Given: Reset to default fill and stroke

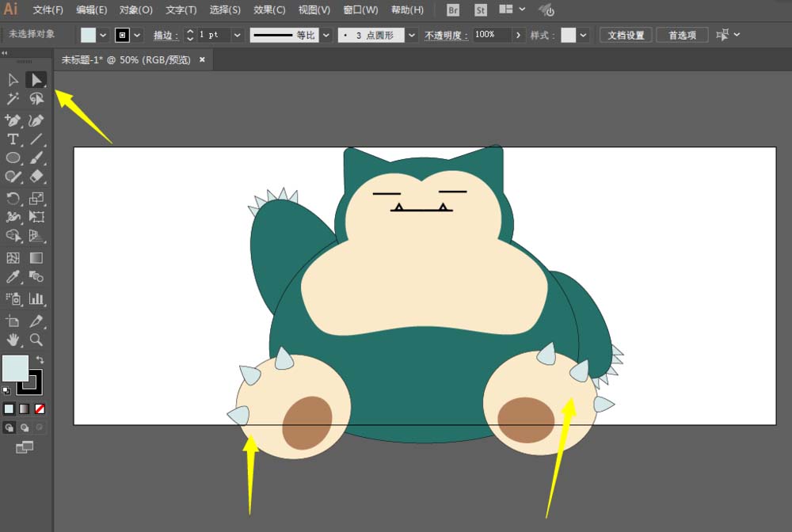Looking at the screenshot, I should tap(6, 390).
